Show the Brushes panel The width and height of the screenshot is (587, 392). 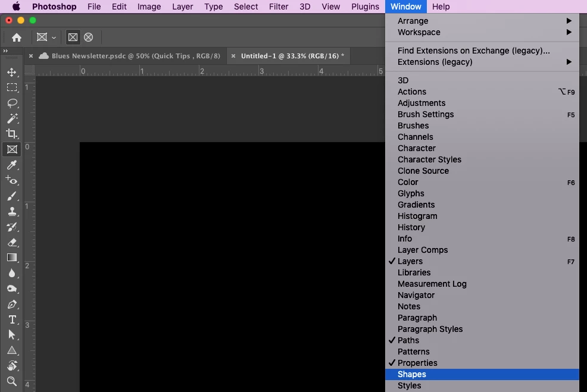482,126
